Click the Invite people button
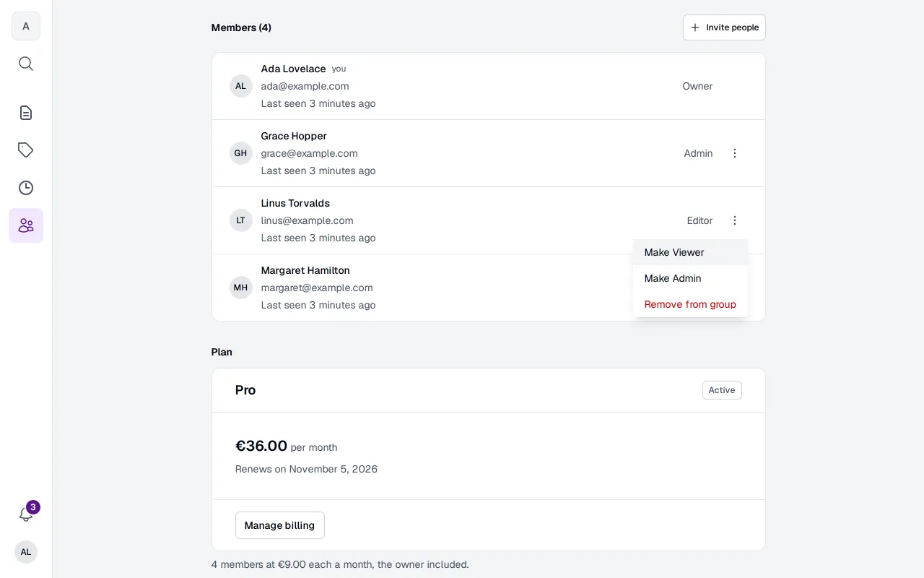Image resolution: width=924 pixels, height=578 pixels. 724,27
